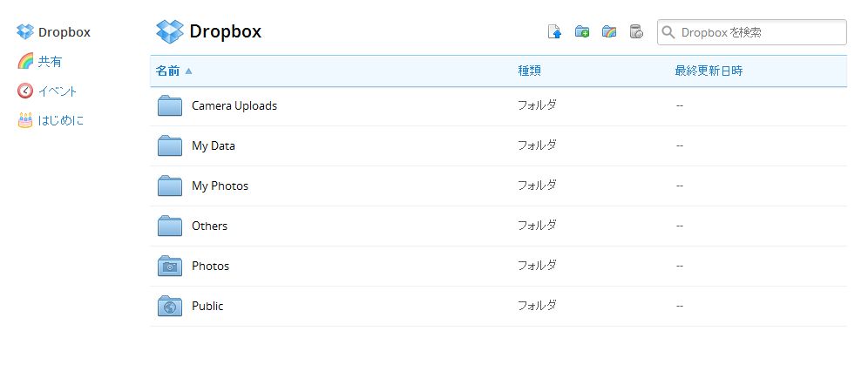
Task: Click the -- date cell in Camera Uploads row
Action: tap(679, 105)
